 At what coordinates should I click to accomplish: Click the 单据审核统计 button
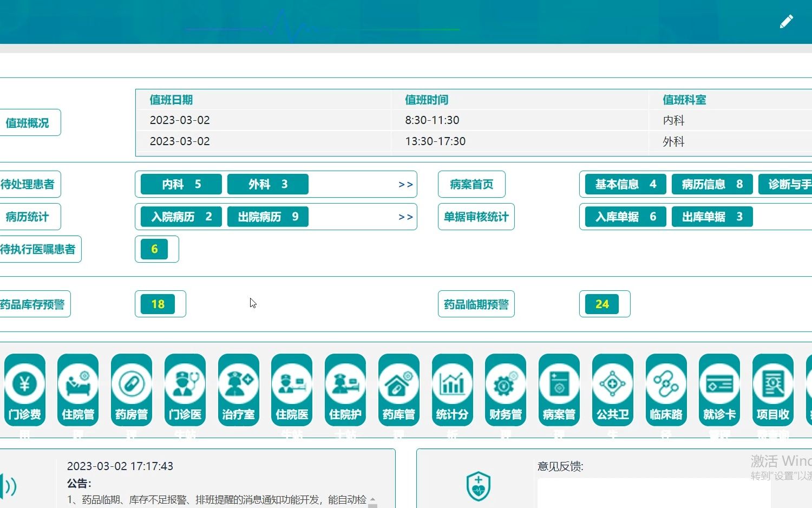(476, 217)
